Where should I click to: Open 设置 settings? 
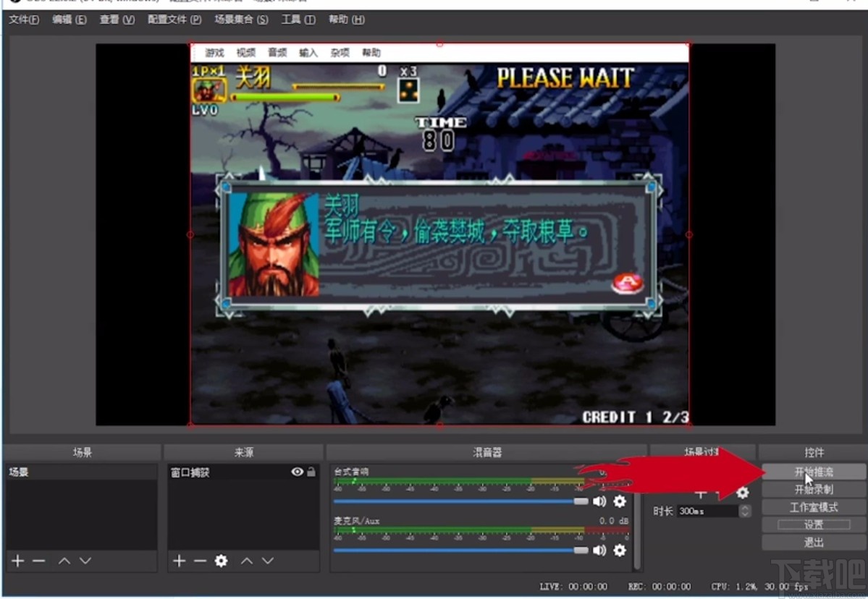(x=814, y=525)
